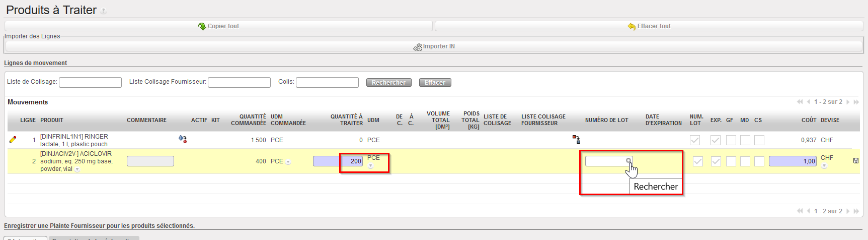Click LISTE COLISAGE FOURNISSEUR column header
This screenshot has height=240, width=868.
[x=543, y=120]
